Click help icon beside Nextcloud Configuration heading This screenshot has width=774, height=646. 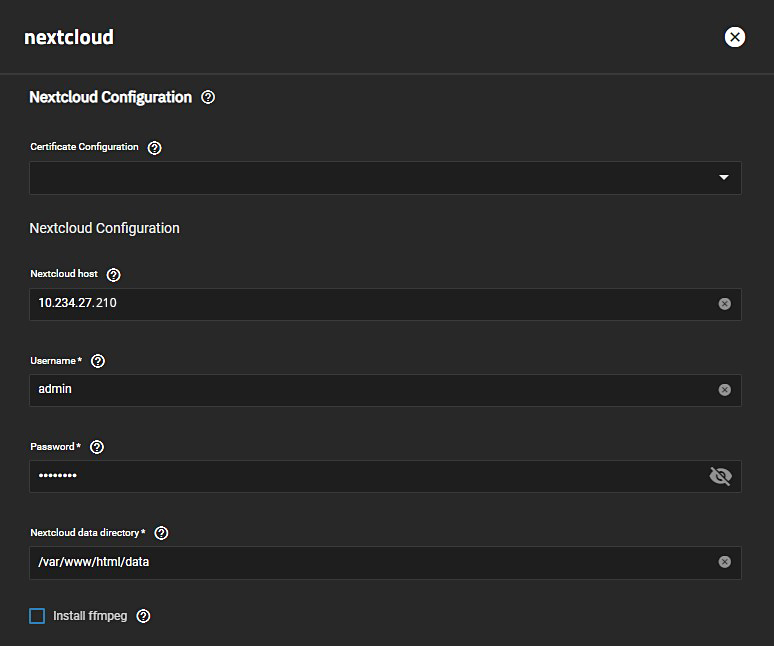tap(208, 98)
